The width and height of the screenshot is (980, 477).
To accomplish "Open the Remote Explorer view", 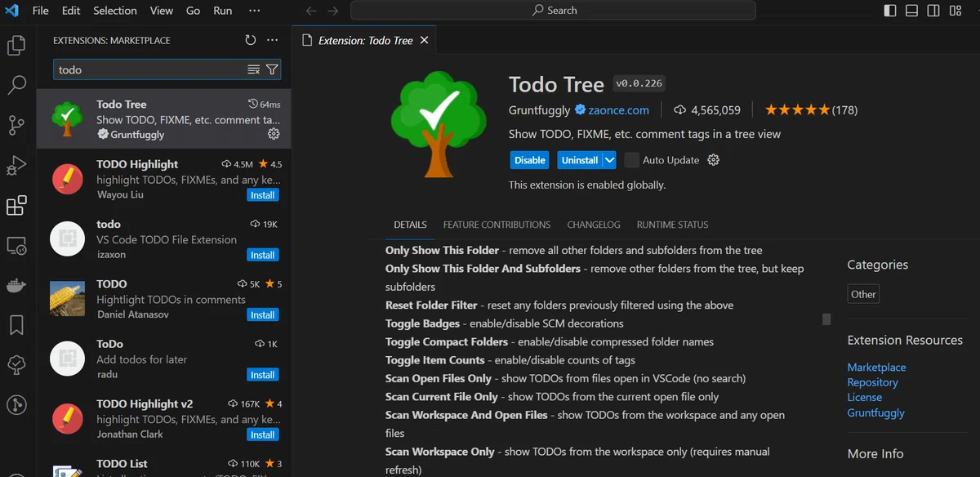I will [16, 245].
